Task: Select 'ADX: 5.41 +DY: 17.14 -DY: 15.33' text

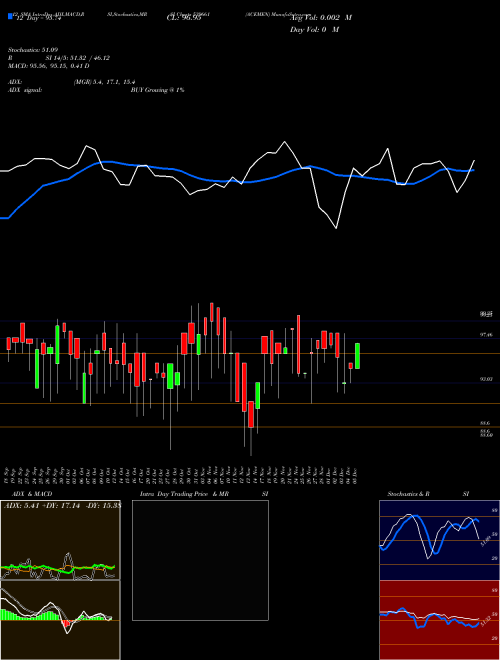Action: (x=62, y=505)
